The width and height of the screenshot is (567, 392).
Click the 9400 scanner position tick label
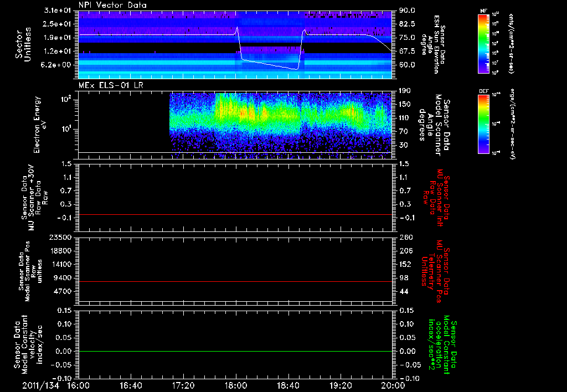tap(63, 278)
